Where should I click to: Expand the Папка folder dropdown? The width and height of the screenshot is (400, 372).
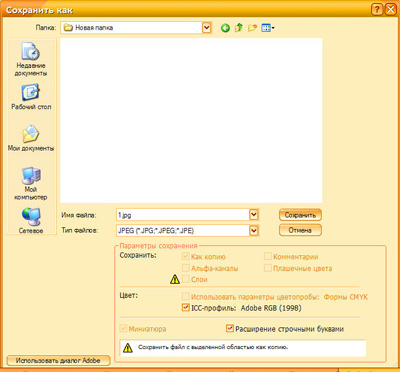(x=207, y=28)
